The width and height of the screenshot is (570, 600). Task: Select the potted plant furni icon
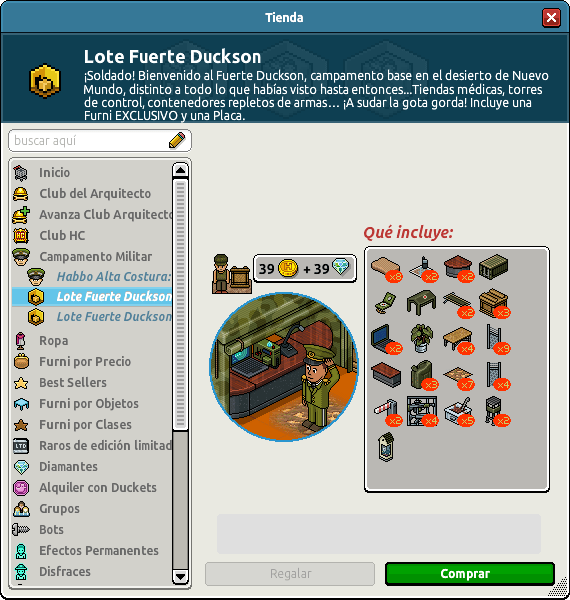[x=421, y=338]
